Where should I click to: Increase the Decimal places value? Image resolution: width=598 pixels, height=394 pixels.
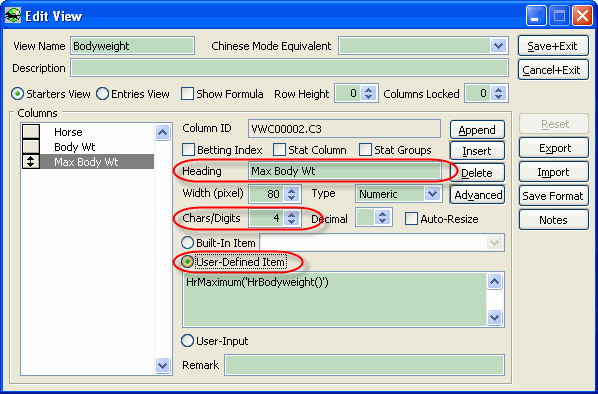coord(383,215)
